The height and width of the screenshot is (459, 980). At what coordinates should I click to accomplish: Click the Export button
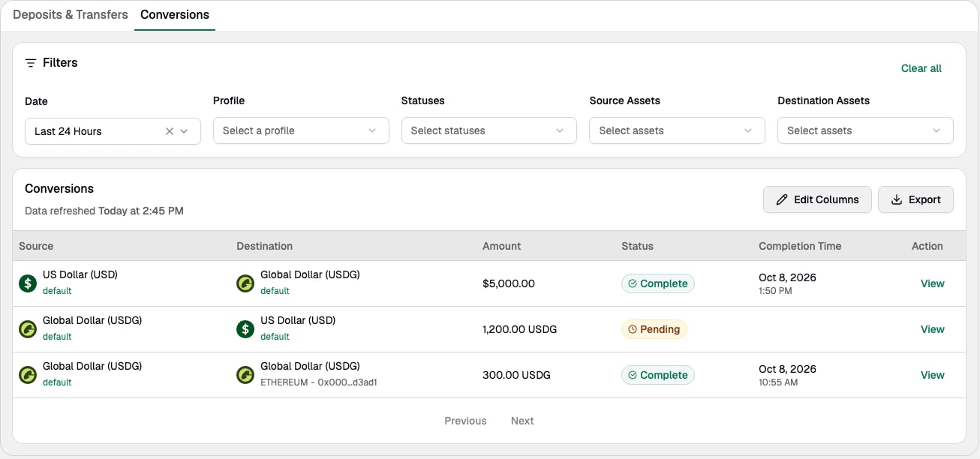click(x=915, y=199)
